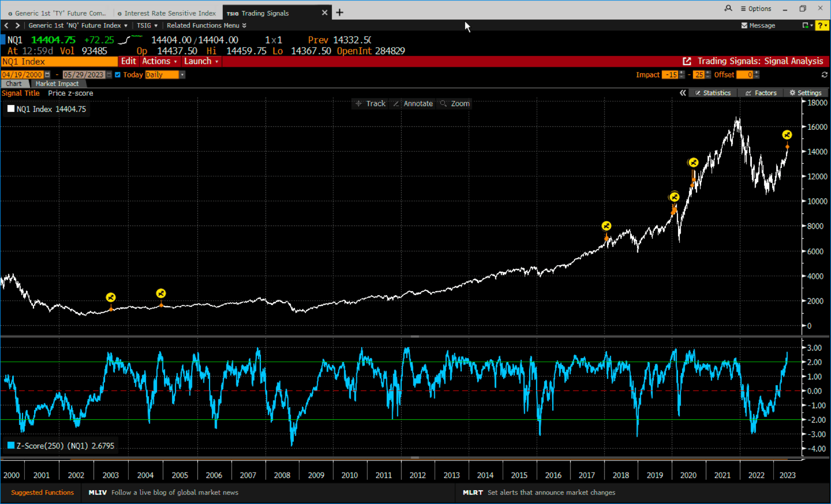Navigate back with left arrow icon
Screen dimensions: 831x504
[x=6, y=26]
